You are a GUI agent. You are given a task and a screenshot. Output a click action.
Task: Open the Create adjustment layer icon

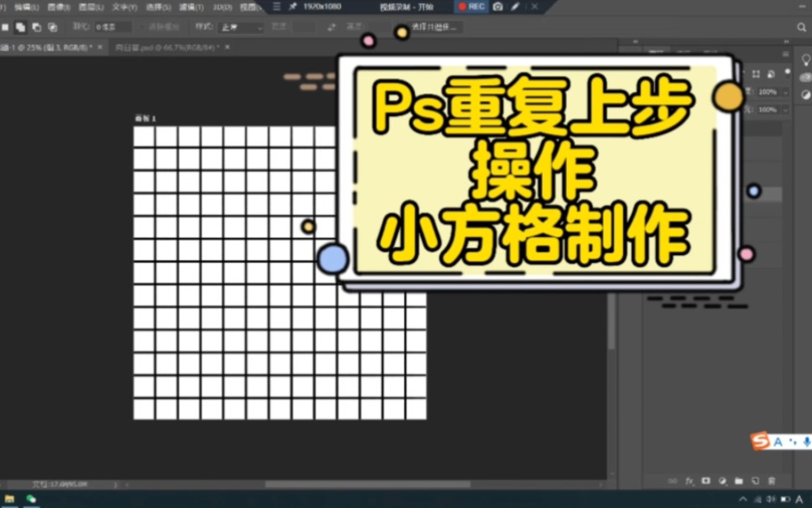(724, 481)
